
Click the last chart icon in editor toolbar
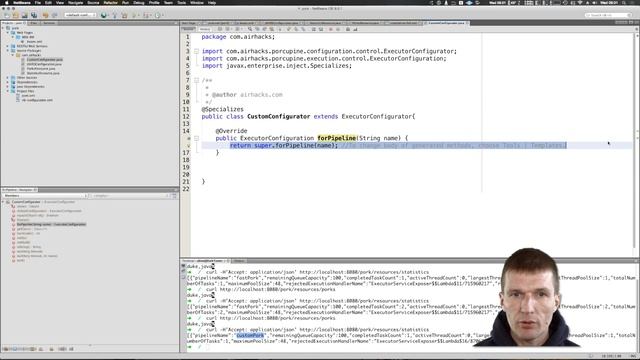tap(355, 29)
